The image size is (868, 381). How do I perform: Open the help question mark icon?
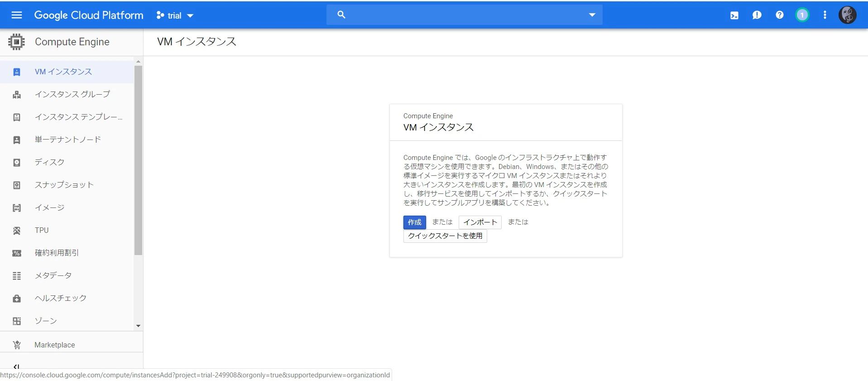779,15
